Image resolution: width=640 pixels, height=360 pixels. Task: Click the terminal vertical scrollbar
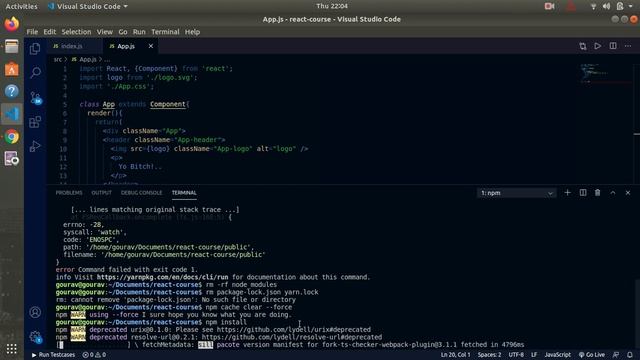point(637,313)
